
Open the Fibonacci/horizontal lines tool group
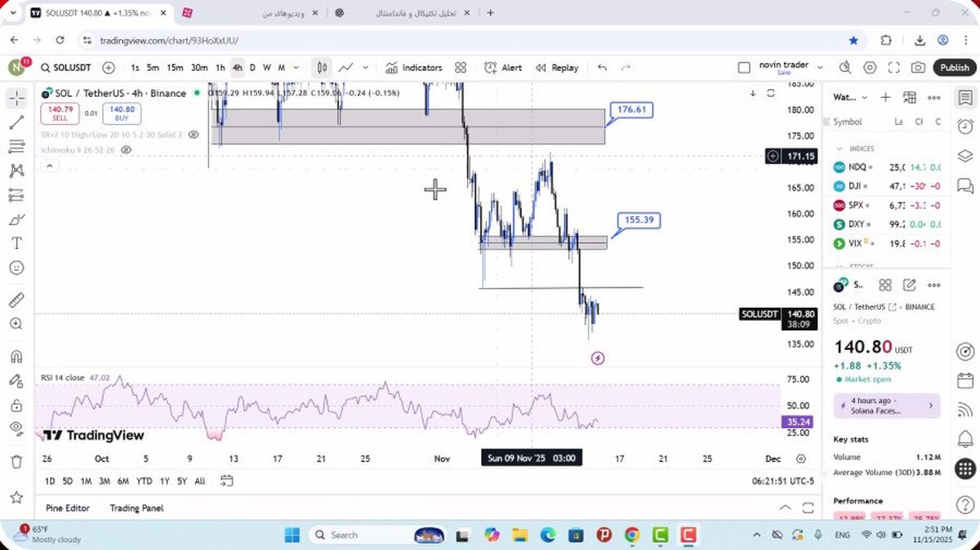tap(16, 147)
